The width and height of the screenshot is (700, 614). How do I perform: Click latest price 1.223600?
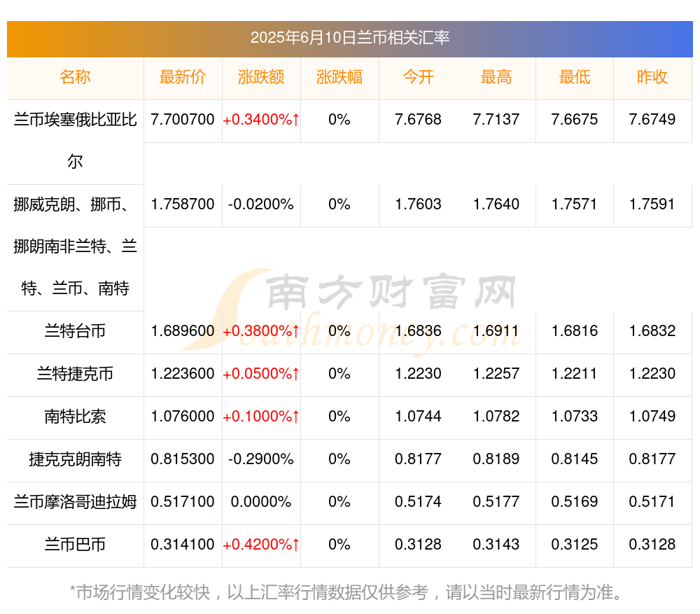coord(183,374)
